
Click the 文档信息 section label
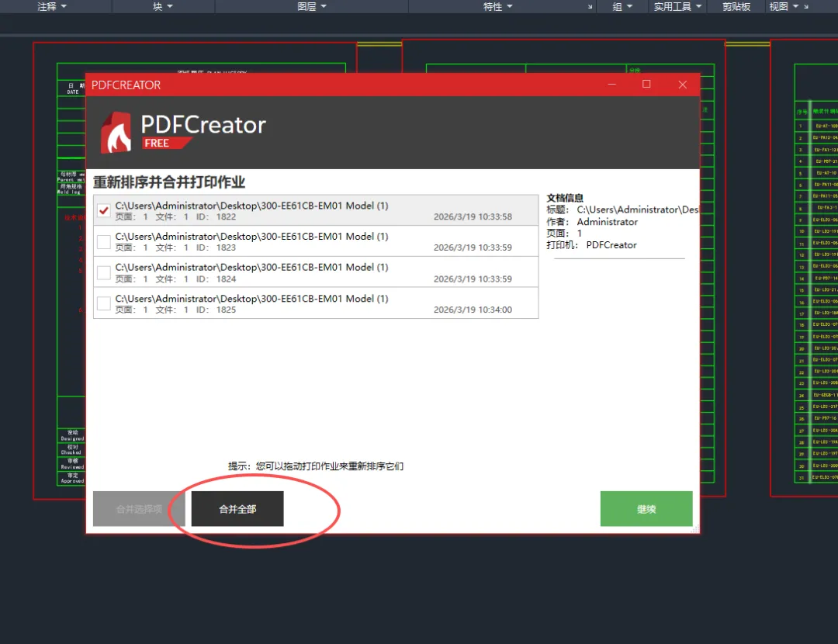point(564,198)
